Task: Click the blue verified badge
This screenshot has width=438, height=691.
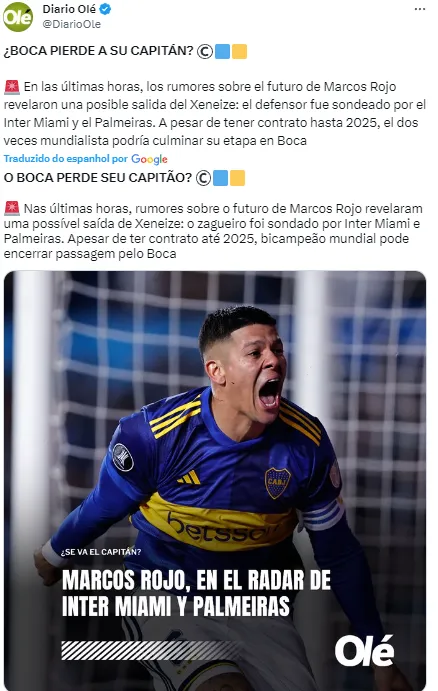Action: [x=105, y=9]
